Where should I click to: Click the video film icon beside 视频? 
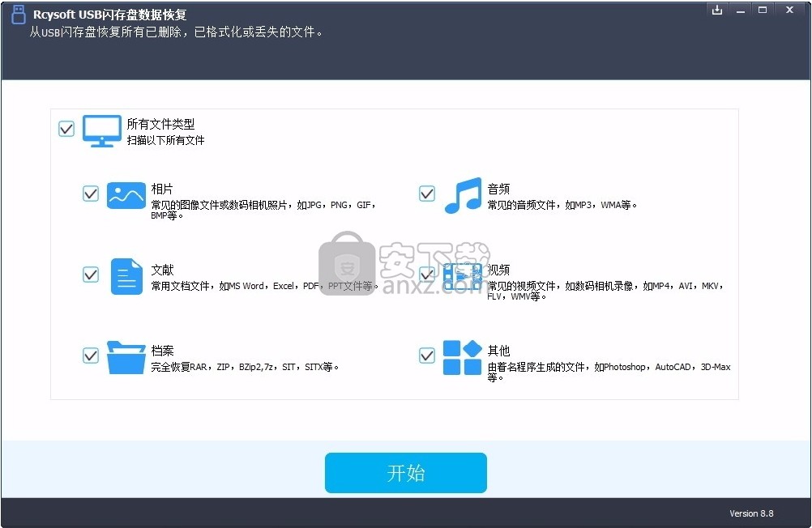pyautogui.click(x=462, y=276)
